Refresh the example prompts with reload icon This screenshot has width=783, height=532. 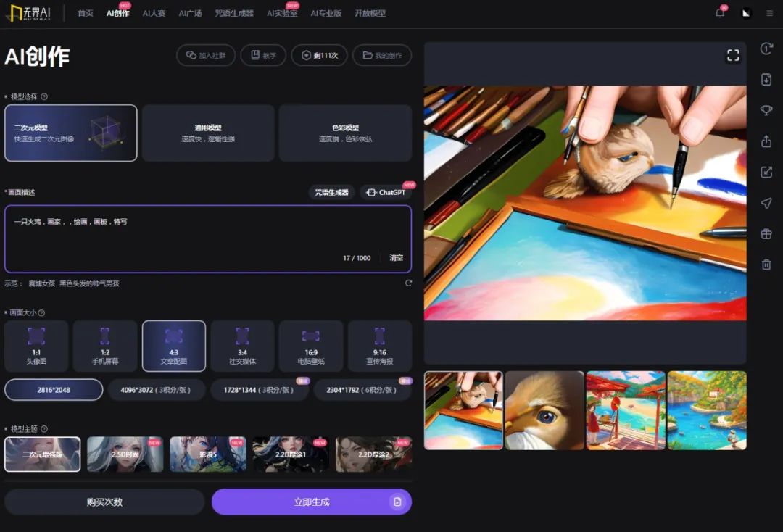click(x=408, y=283)
